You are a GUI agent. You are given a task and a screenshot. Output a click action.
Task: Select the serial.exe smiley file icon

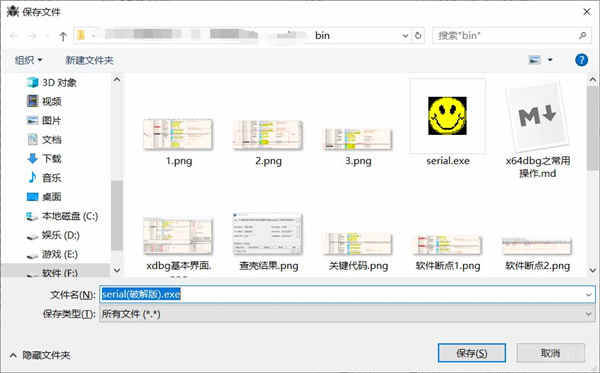447,116
